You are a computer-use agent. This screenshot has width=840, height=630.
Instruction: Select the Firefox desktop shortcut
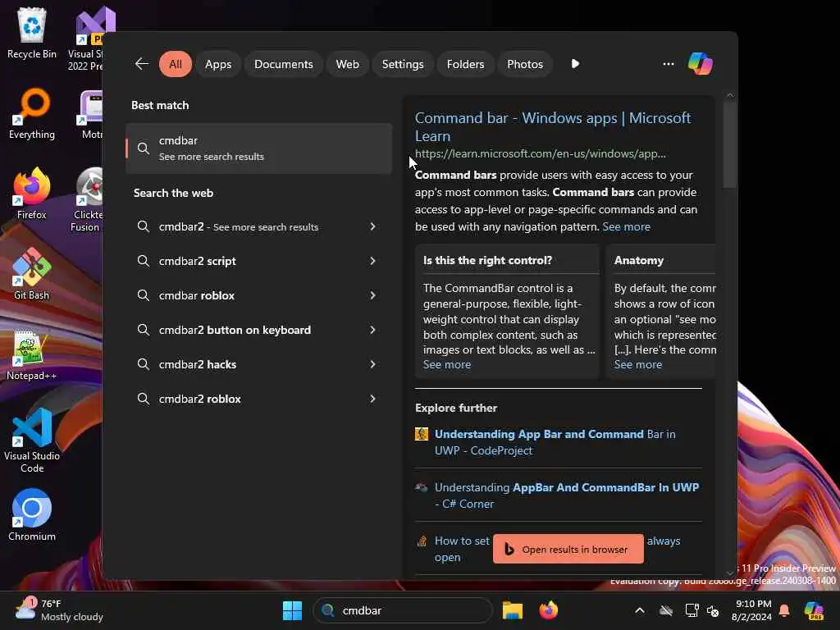(x=32, y=194)
